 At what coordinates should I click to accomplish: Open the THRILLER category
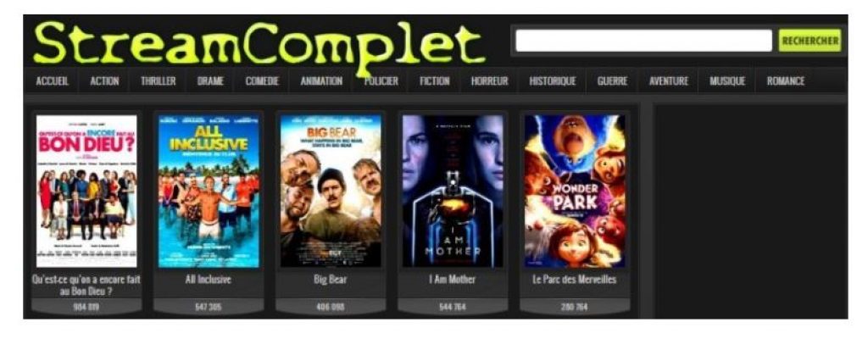pyautogui.click(x=159, y=81)
